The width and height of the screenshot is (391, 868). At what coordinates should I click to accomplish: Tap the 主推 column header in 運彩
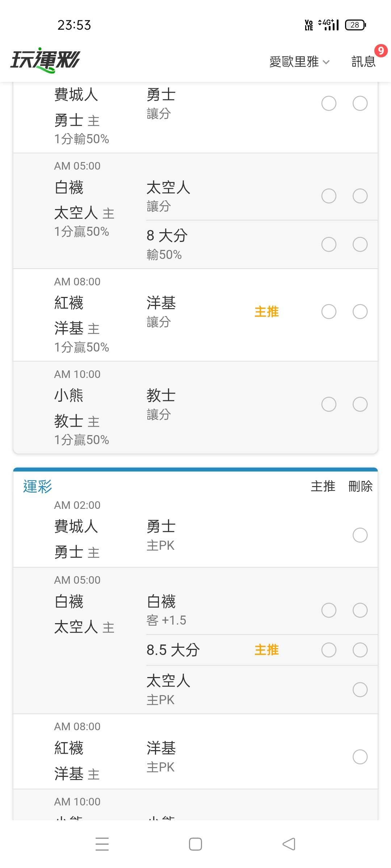pyautogui.click(x=323, y=486)
